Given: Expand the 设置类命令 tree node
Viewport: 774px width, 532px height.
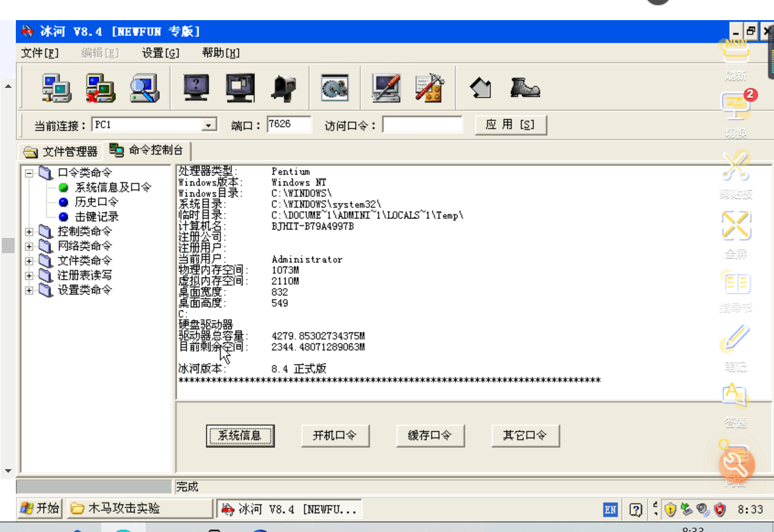Looking at the screenshot, I should tap(29, 290).
